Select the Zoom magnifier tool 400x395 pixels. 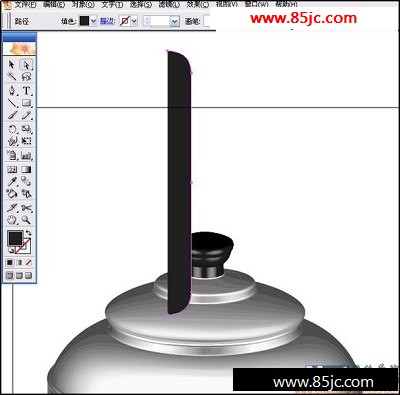26,220
